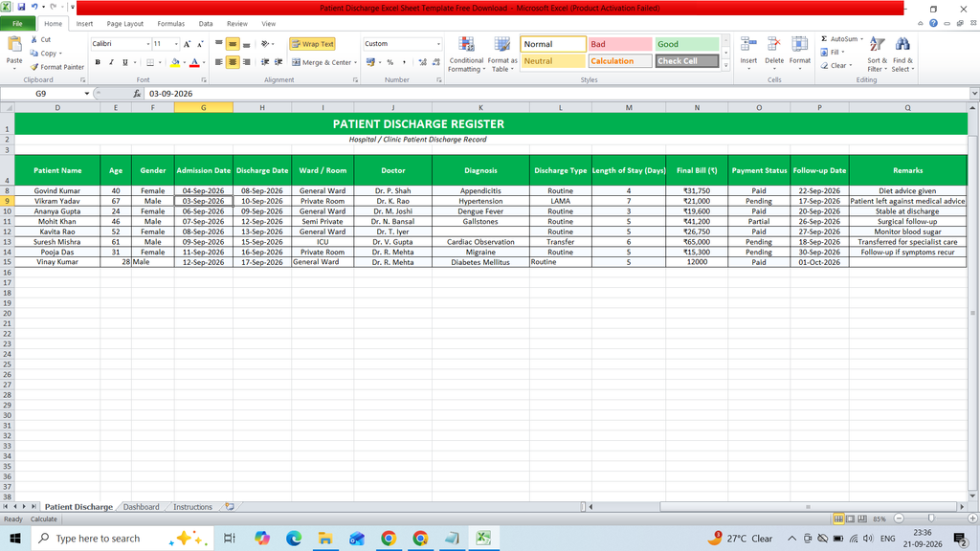The image size is (980, 551).
Task: Click the Increase Decimal icon
Action: [x=422, y=62]
